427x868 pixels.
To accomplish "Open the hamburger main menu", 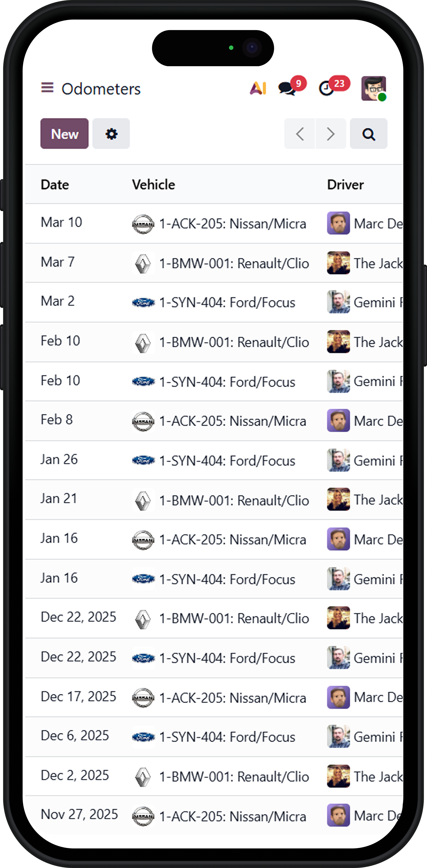I will point(47,88).
